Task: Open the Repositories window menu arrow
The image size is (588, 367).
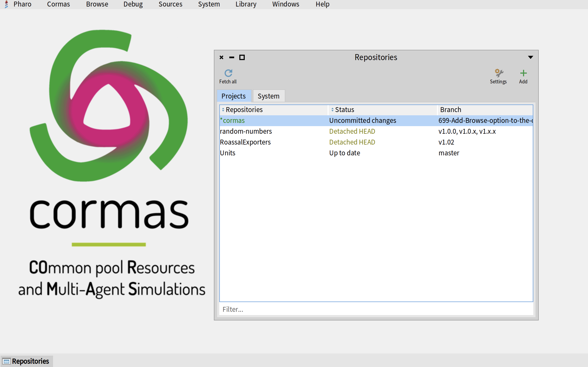Action: tap(530, 57)
